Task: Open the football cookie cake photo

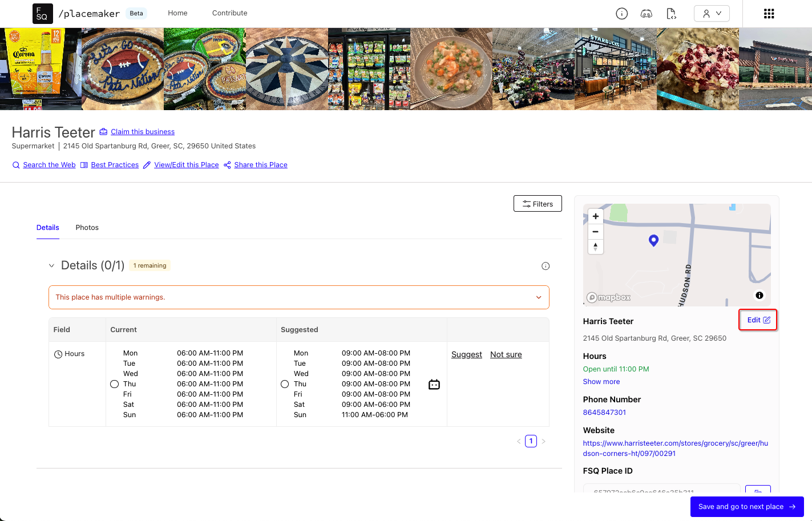Action: coord(123,69)
